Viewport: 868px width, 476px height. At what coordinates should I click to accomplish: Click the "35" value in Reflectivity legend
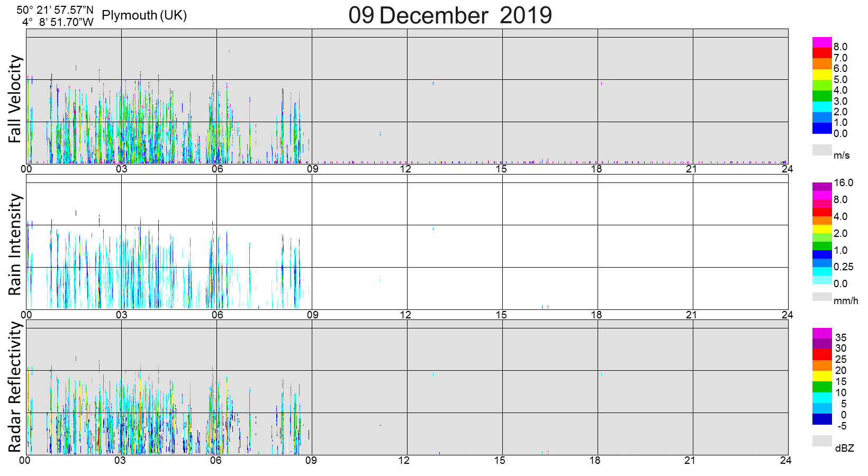click(841, 337)
